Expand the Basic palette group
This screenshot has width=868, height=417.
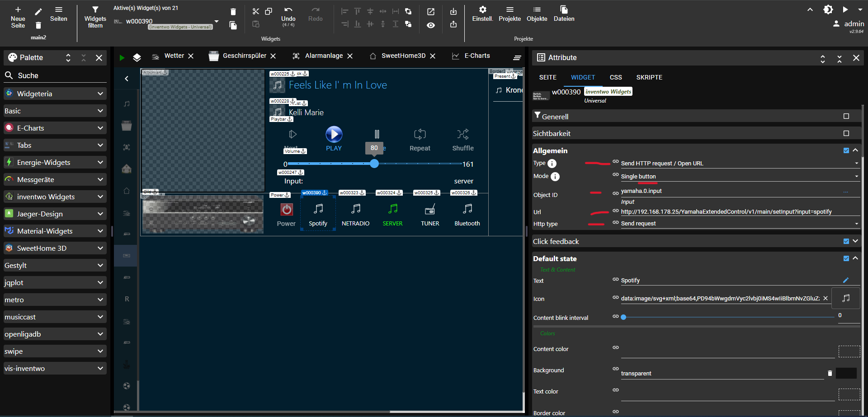tap(55, 111)
